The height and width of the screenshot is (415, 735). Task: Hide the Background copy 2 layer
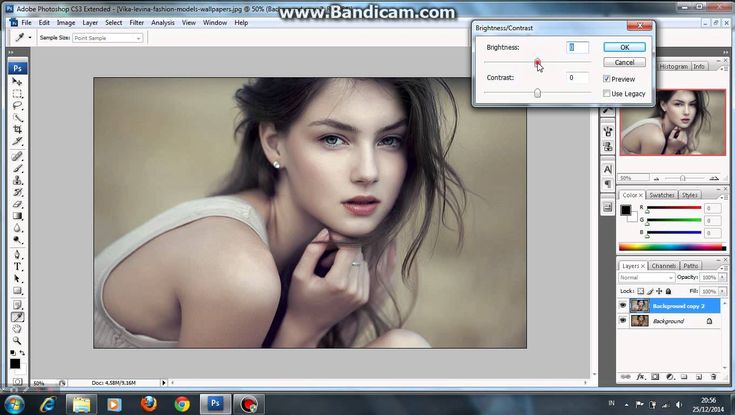pyautogui.click(x=623, y=306)
